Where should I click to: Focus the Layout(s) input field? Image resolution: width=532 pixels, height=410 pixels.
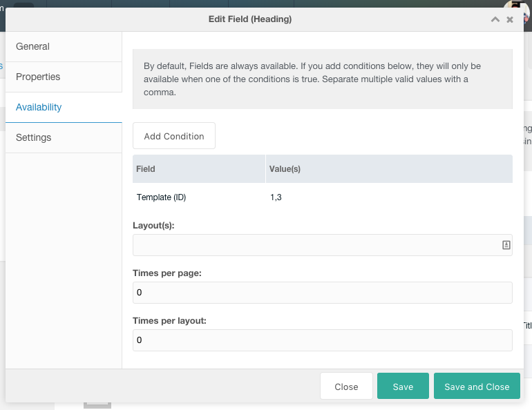click(x=323, y=245)
